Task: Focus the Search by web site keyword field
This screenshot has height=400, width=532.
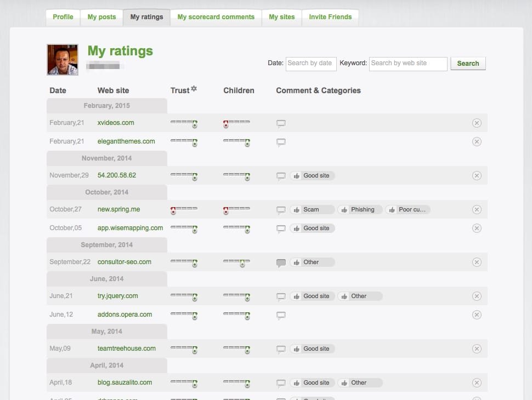Action: coord(408,64)
